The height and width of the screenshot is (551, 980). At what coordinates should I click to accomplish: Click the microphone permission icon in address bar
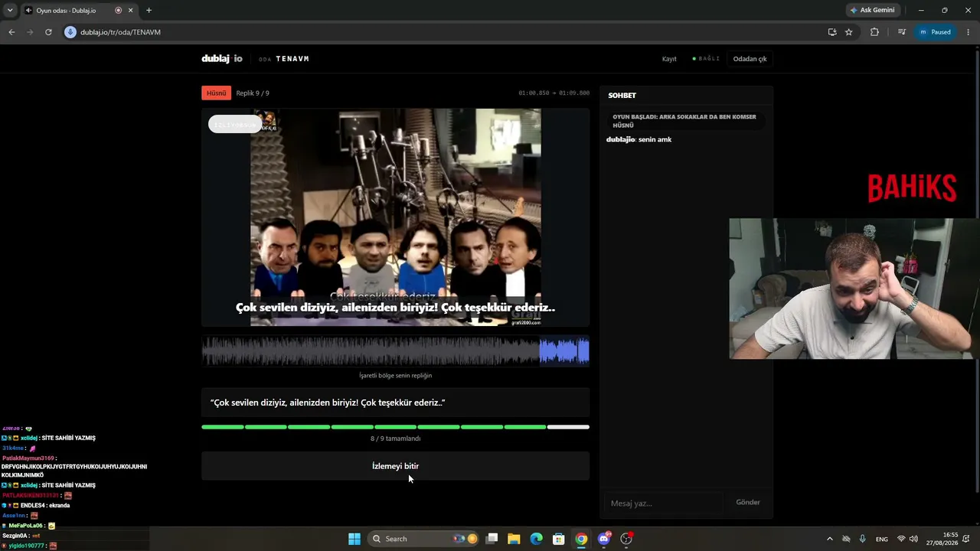tap(70, 32)
